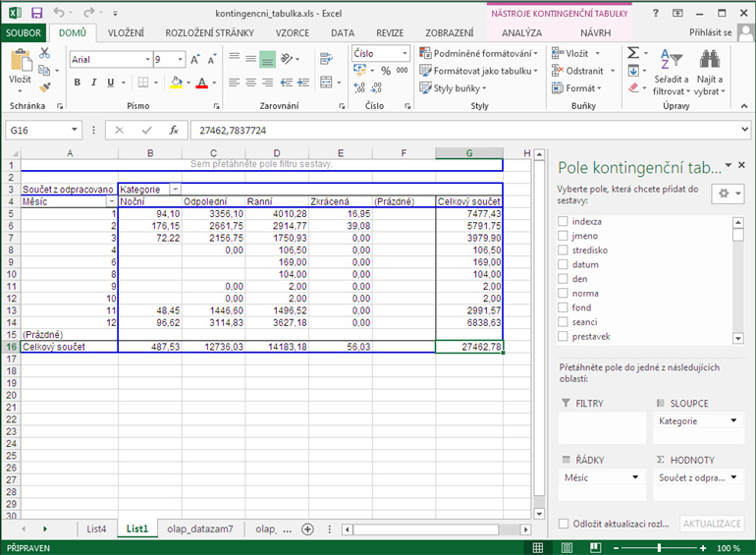Undo the last action
This screenshot has height=555, width=756.
(x=59, y=13)
